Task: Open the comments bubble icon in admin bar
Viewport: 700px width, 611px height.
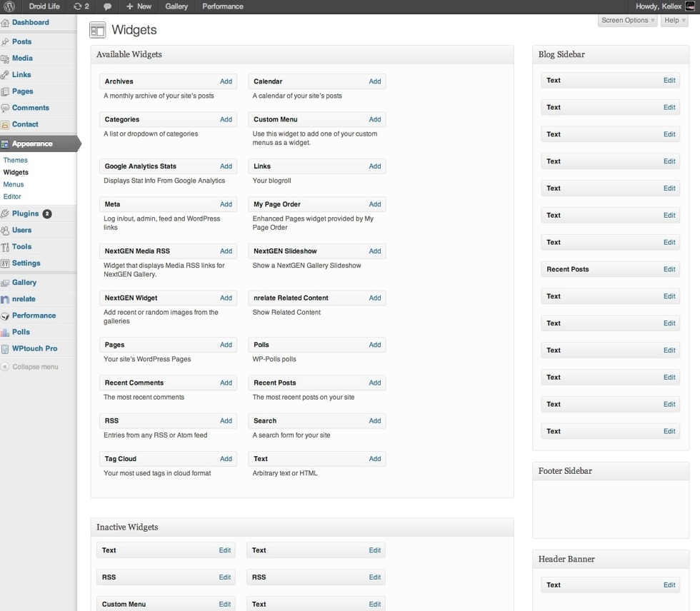Action: (107, 6)
